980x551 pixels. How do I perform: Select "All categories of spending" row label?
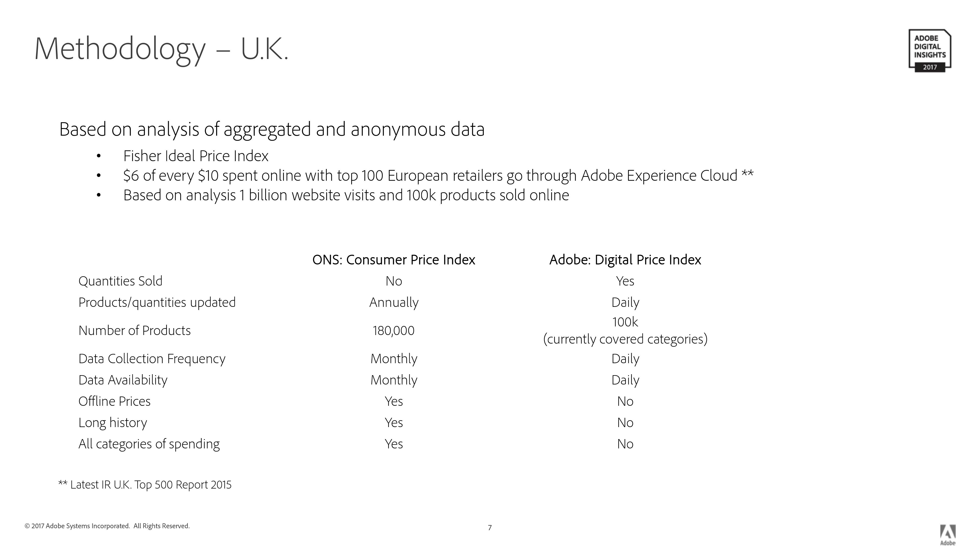pyautogui.click(x=149, y=444)
